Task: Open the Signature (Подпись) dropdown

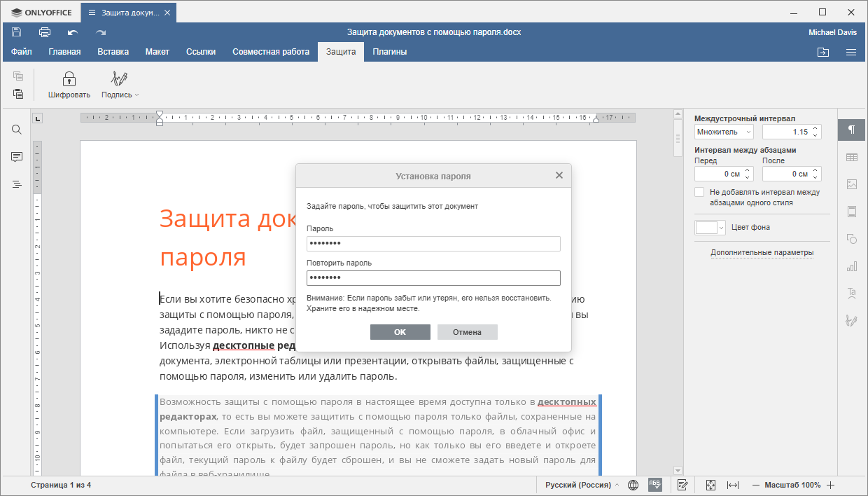Action: (x=120, y=85)
